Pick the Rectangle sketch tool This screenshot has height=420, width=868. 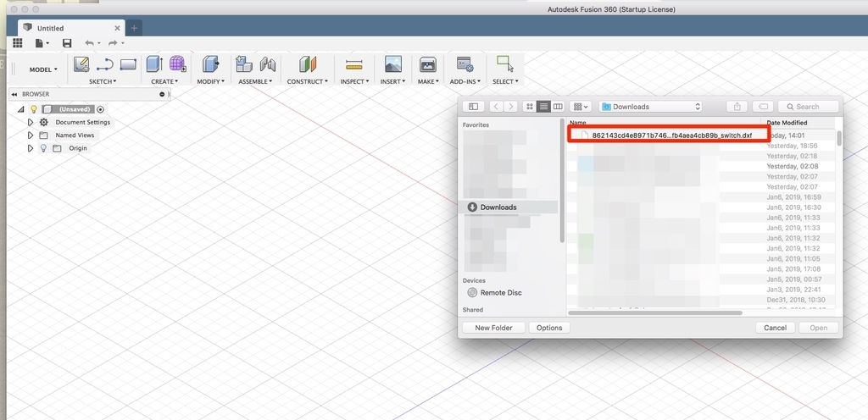tap(128, 64)
